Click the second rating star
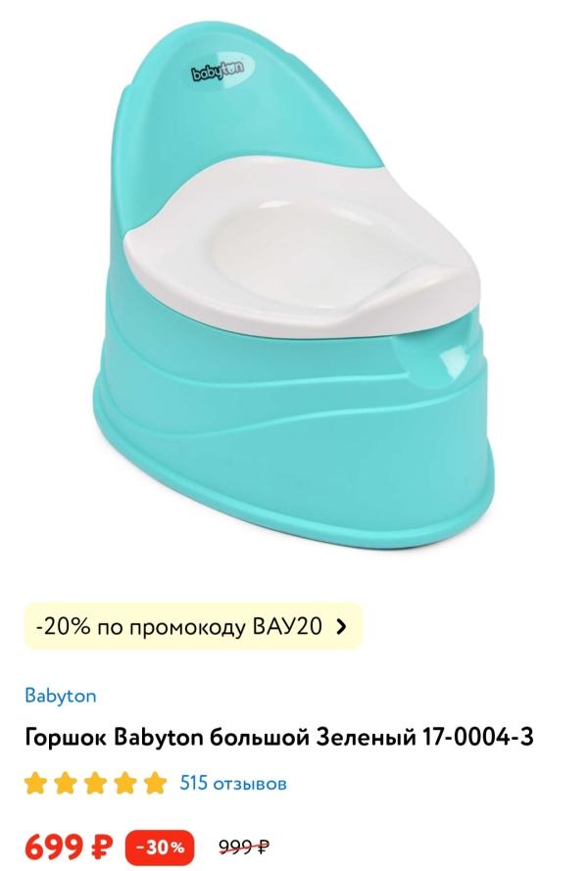588x871 pixels. point(66,783)
